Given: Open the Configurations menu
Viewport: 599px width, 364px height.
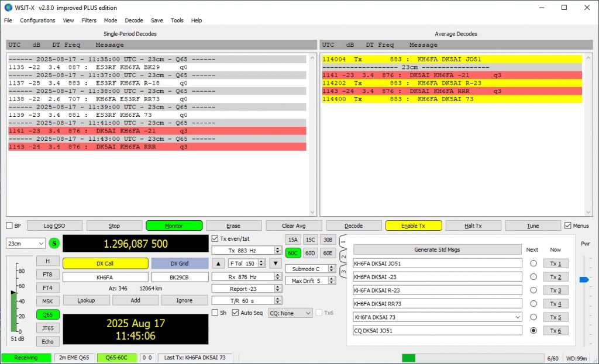Looking at the screenshot, I should [x=37, y=20].
